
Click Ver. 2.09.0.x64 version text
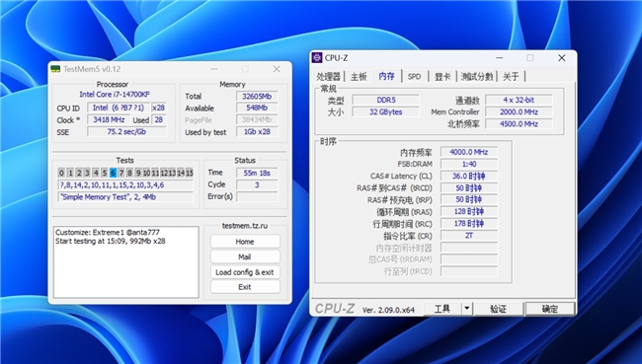click(x=388, y=310)
